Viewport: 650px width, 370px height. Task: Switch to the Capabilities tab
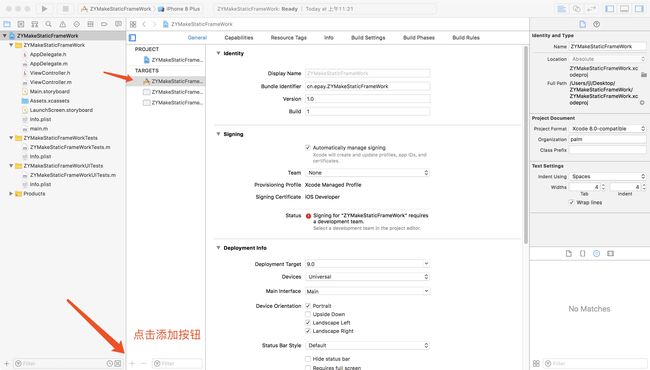(x=239, y=38)
